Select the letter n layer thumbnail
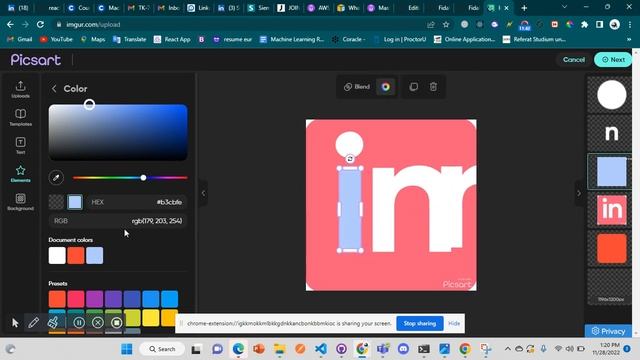The height and width of the screenshot is (360, 640). [x=611, y=133]
